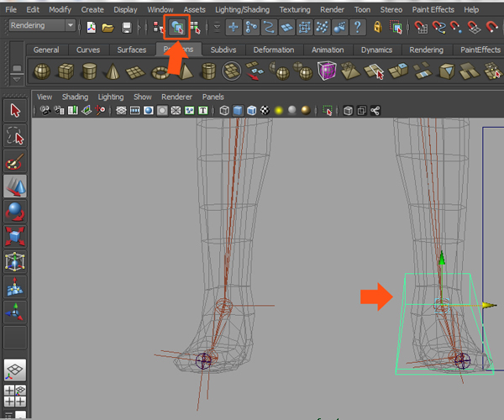504x420 pixels.
Task: Open the shelf tab switcher button
Action: click(17, 68)
